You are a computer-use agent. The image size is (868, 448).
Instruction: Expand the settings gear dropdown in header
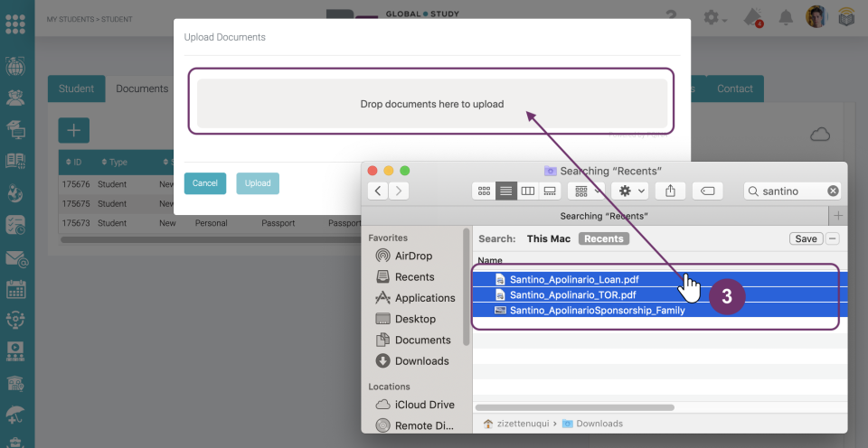(716, 18)
